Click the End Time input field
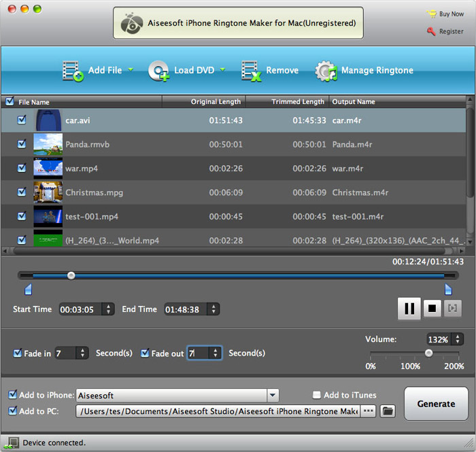The width and height of the screenshot is (476, 452). click(186, 309)
